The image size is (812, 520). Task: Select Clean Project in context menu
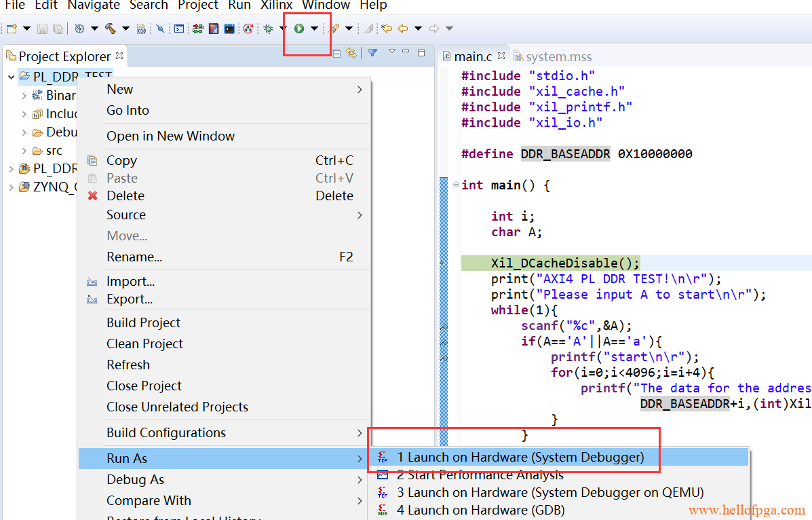coord(144,343)
